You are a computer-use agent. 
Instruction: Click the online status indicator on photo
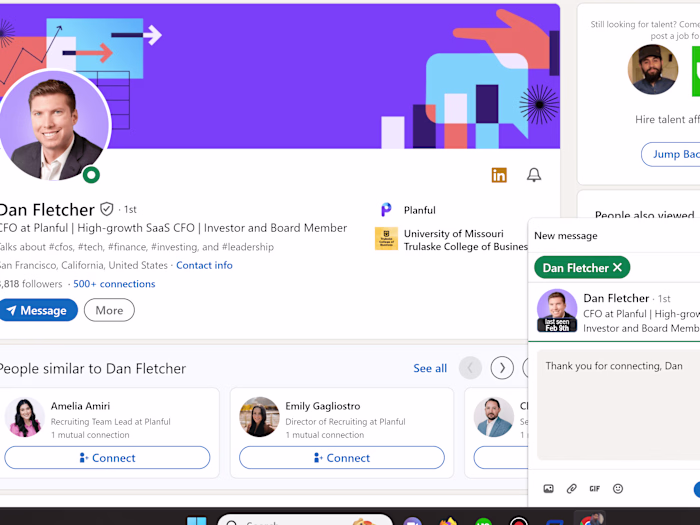point(91,175)
